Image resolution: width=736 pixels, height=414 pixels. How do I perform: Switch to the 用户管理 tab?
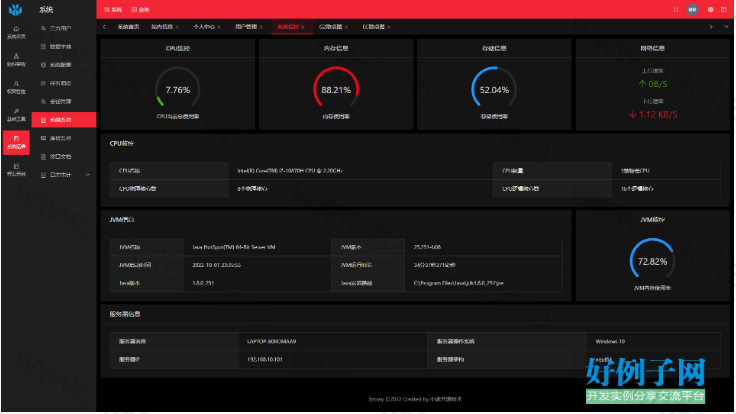pos(246,27)
